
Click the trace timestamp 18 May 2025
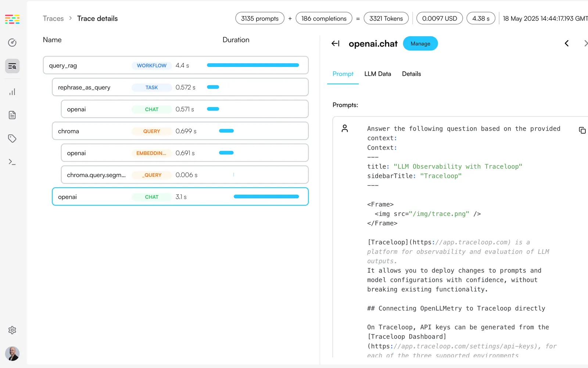coord(545,18)
